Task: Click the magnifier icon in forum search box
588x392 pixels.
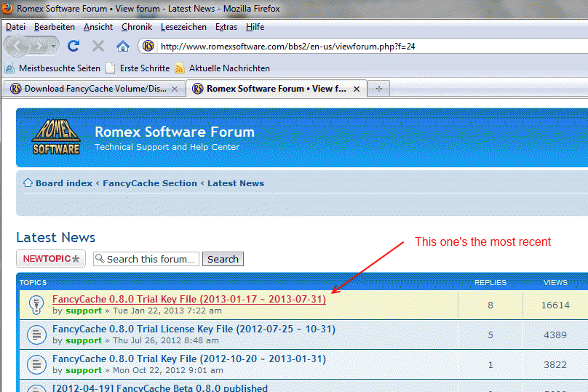Action: click(100, 258)
